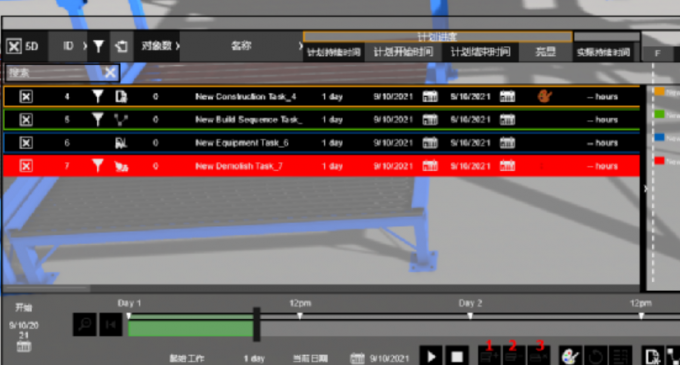The image size is (680, 365).
Task: Click the toolbar icon marked 2
Action: tap(514, 357)
